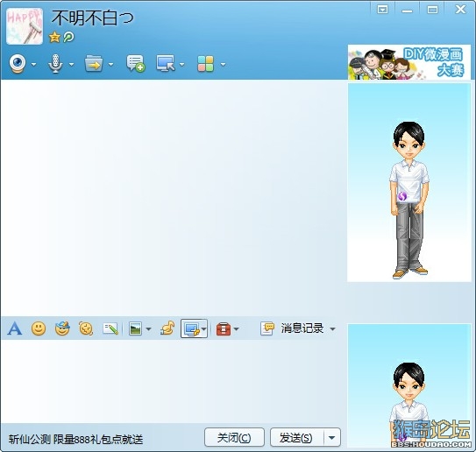Open the send file folder icon
Screen dimensions: 476x452
click(x=94, y=63)
